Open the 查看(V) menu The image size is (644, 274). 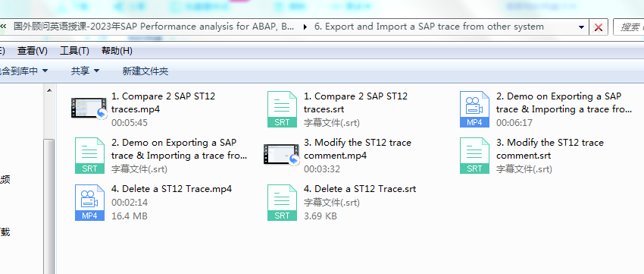(33, 51)
